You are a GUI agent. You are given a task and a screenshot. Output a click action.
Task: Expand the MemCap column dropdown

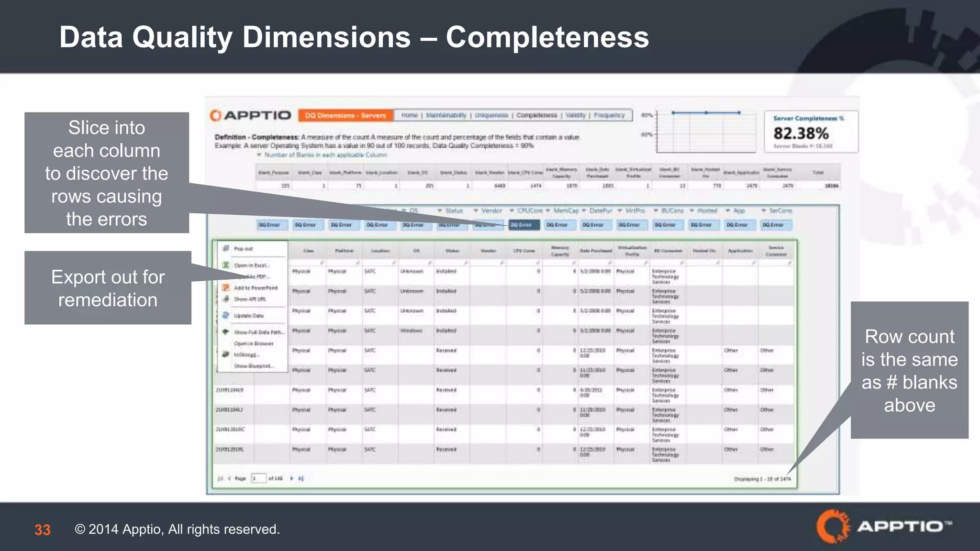[x=548, y=210]
